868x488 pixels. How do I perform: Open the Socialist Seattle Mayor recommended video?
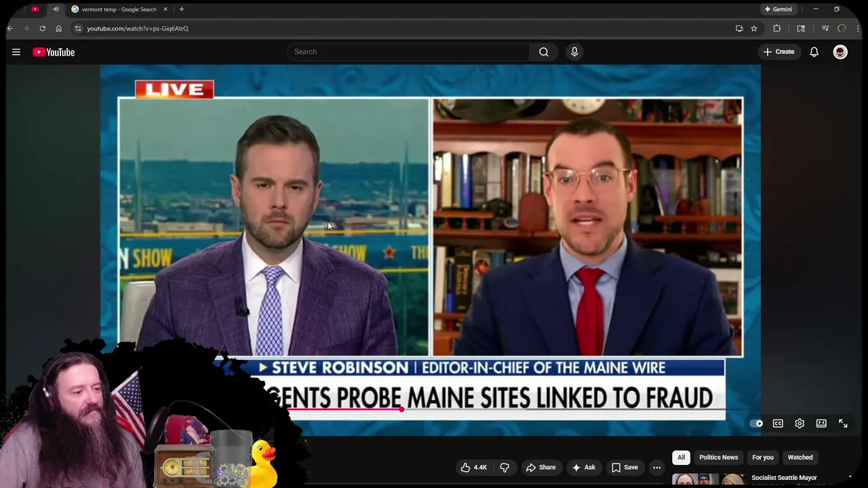pos(784,478)
